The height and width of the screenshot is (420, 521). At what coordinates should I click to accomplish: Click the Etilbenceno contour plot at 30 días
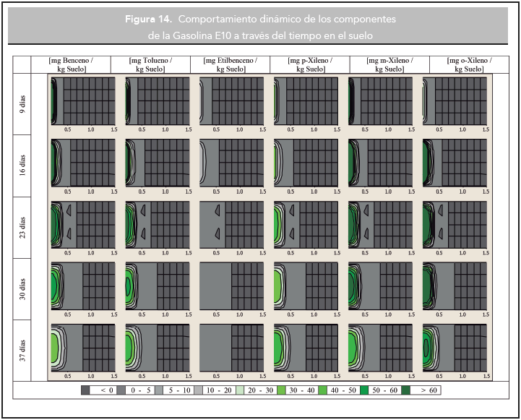tap(232, 286)
